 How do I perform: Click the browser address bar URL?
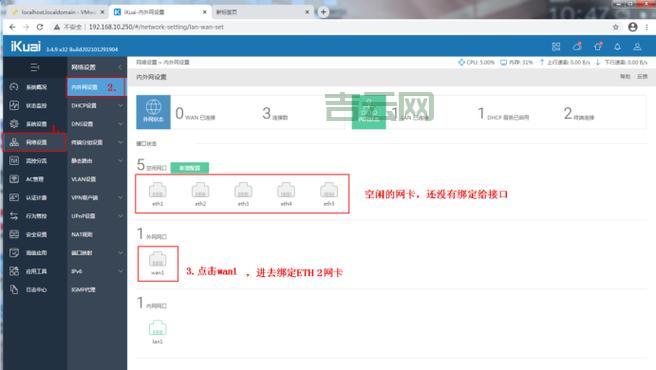(156, 27)
